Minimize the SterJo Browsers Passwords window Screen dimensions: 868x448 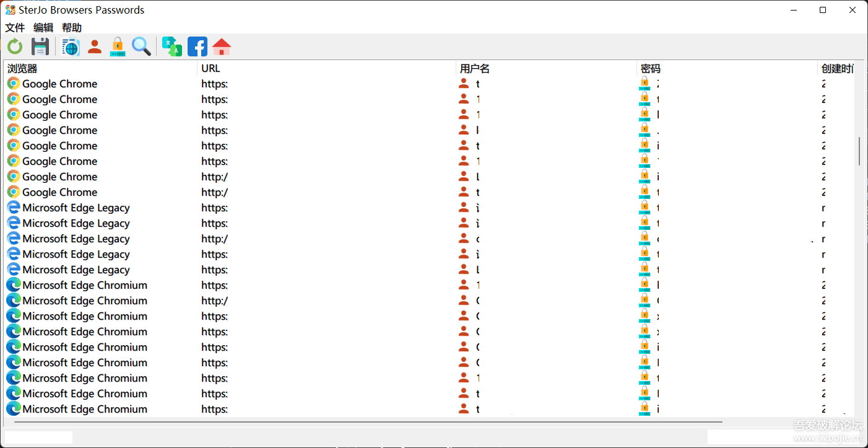click(x=794, y=10)
